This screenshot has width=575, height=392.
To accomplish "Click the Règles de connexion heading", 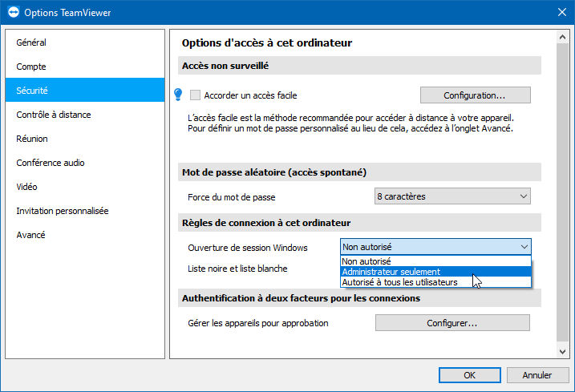I will 266,223.
